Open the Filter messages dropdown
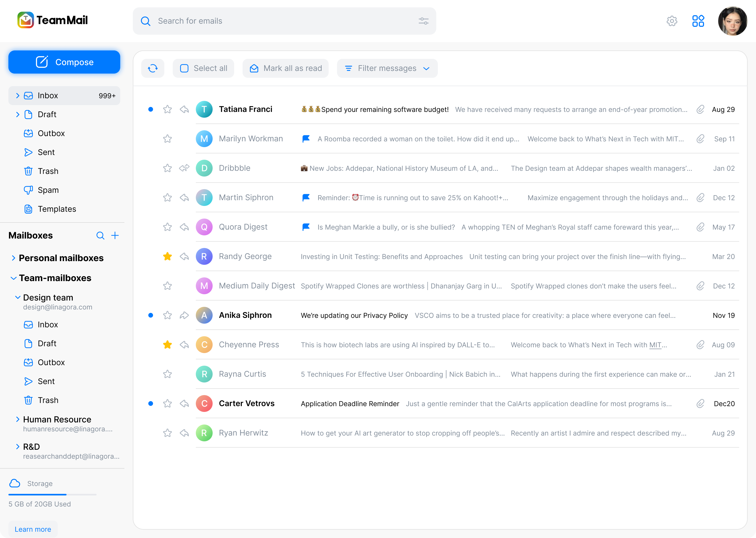Image resolution: width=756 pixels, height=538 pixels. tap(387, 69)
